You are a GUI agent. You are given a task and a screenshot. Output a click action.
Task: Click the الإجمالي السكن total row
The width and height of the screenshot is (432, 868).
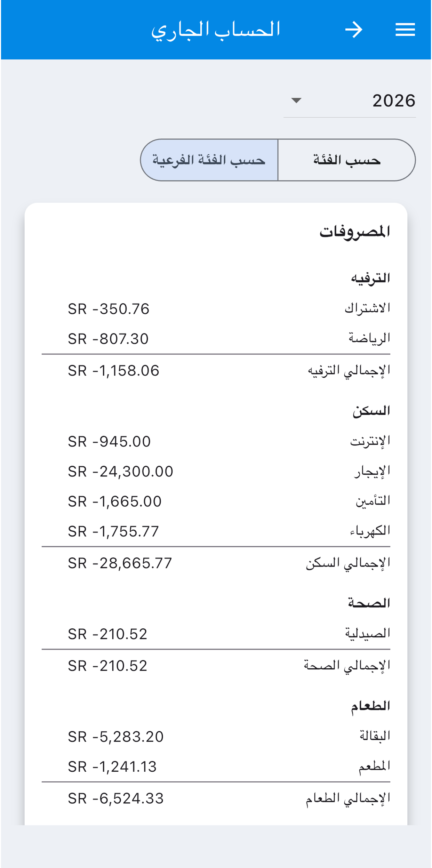click(x=216, y=563)
